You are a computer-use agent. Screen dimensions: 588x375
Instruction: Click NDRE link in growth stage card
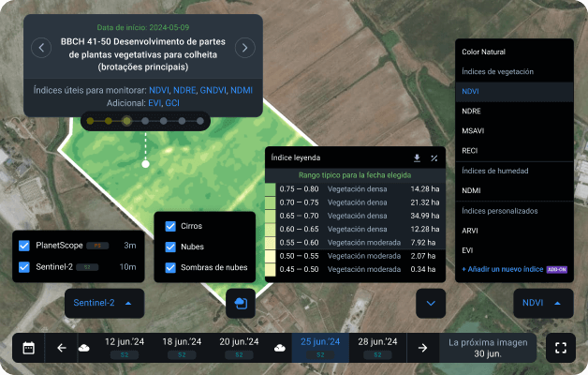click(184, 90)
